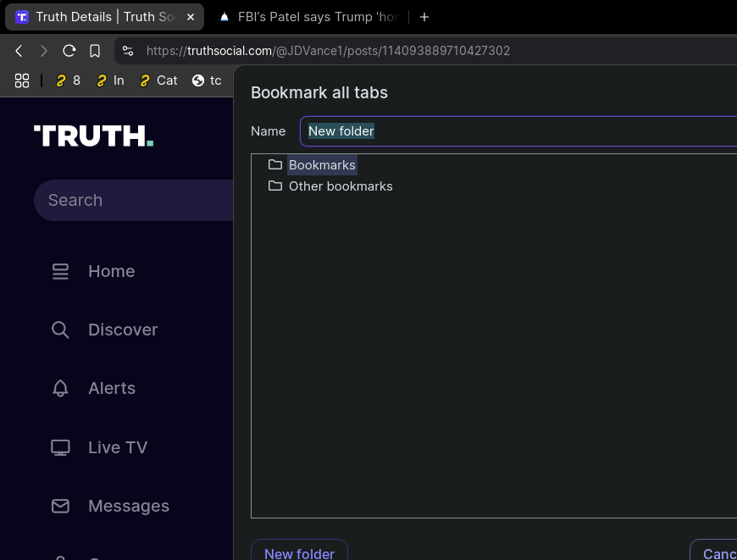
Task: Go to Home in sidebar
Action: pyautogui.click(x=93, y=271)
